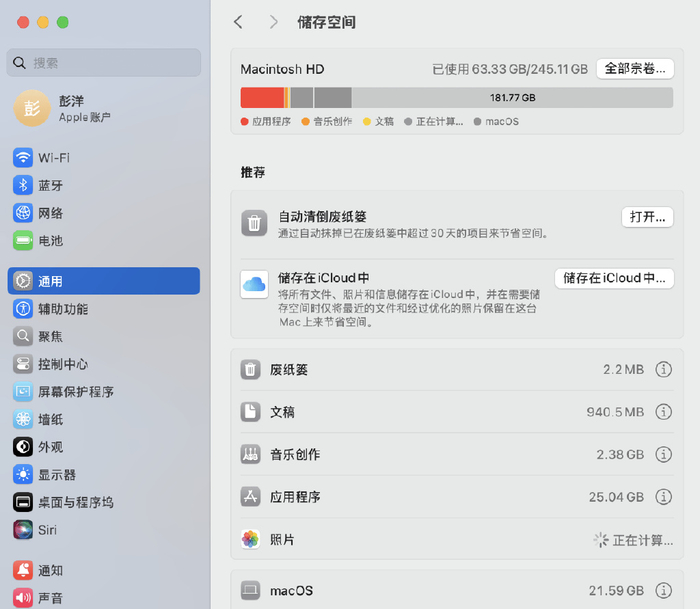Click 音乐创作 orange legend label
Viewport: 700px width, 609px height.
[333, 121]
